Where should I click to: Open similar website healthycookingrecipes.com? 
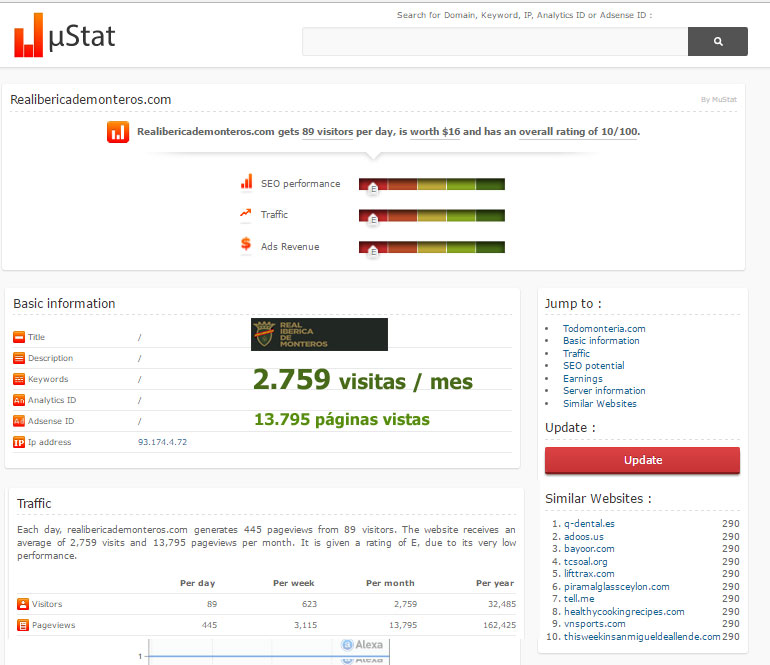click(x=624, y=611)
